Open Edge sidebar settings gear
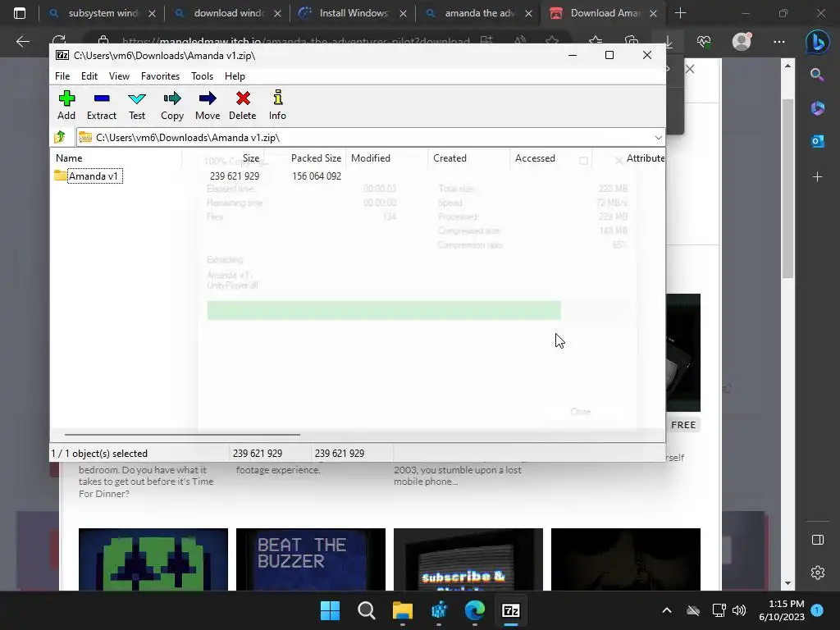Screen dimensions: 840x630 tap(818, 573)
